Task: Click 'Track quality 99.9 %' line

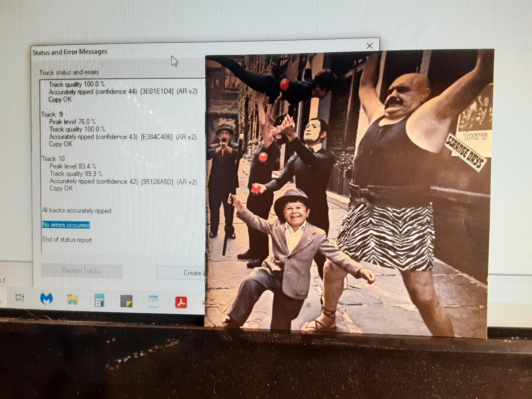Action: pyautogui.click(x=76, y=174)
